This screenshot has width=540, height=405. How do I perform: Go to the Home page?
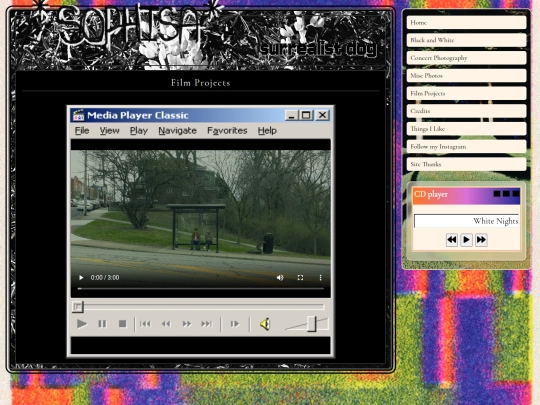point(466,22)
